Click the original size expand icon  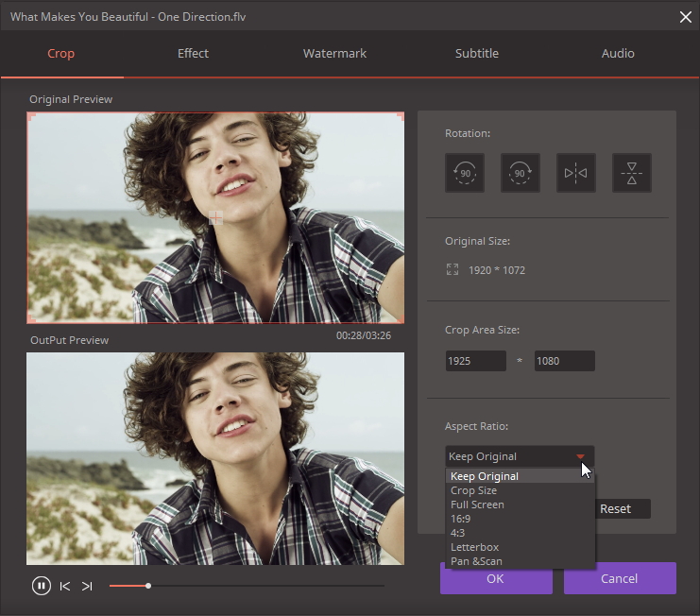coord(452,269)
